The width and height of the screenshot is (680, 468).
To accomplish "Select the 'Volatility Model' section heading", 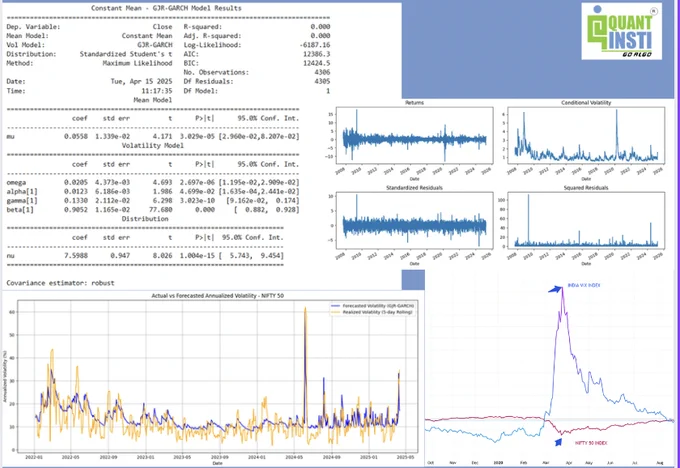I will [x=153, y=145].
